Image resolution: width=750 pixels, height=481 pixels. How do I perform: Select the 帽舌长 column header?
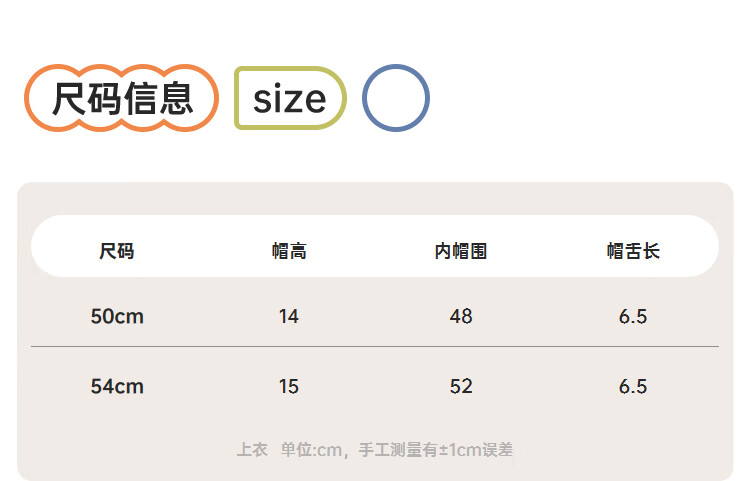coord(633,251)
